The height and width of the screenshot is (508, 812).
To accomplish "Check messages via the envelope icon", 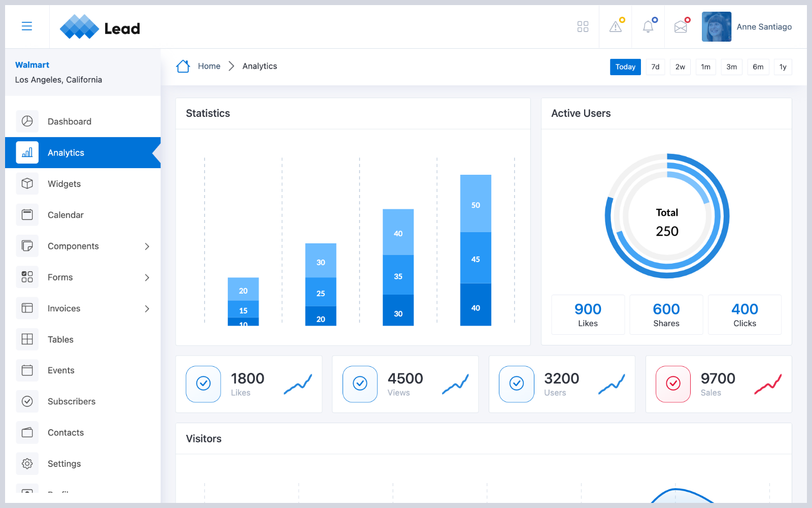I will [681, 26].
